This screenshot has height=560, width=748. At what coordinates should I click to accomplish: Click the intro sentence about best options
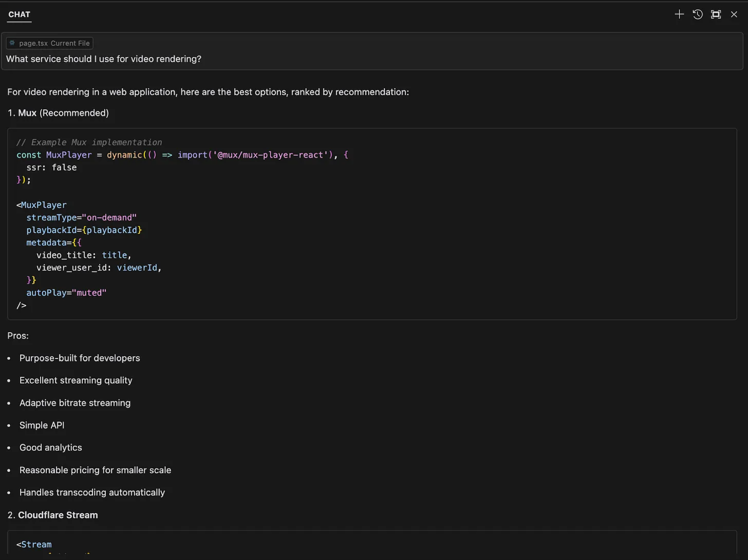pos(208,92)
